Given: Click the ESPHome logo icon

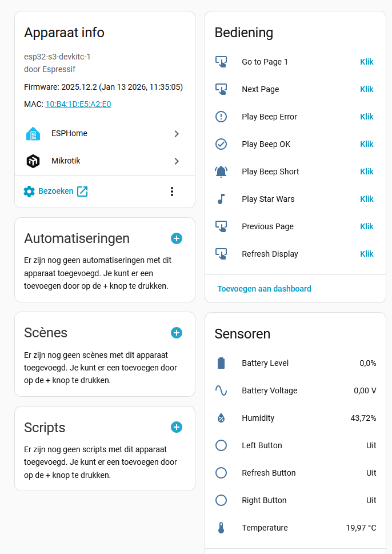Looking at the screenshot, I should pos(33,134).
